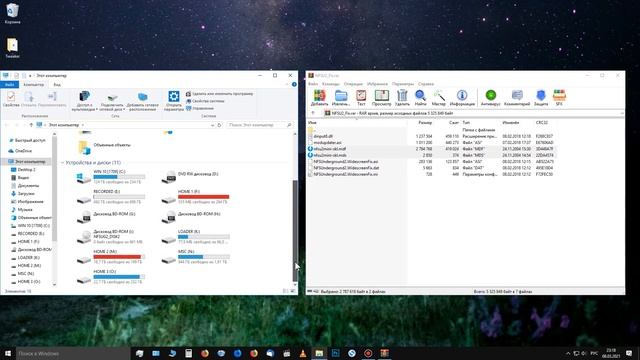Open the Windows Start button
Image resolution: width=640 pixels, height=360 pixels.
(8, 353)
